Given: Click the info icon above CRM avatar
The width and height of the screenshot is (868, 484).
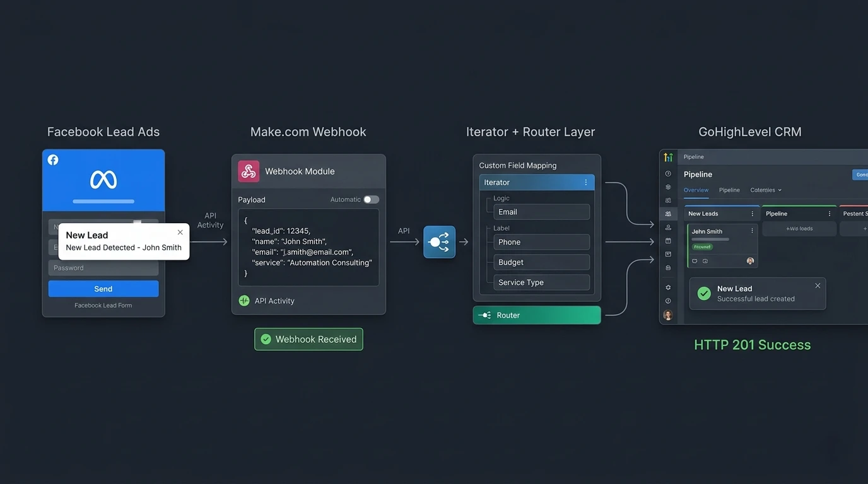Looking at the screenshot, I should tap(668, 301).
